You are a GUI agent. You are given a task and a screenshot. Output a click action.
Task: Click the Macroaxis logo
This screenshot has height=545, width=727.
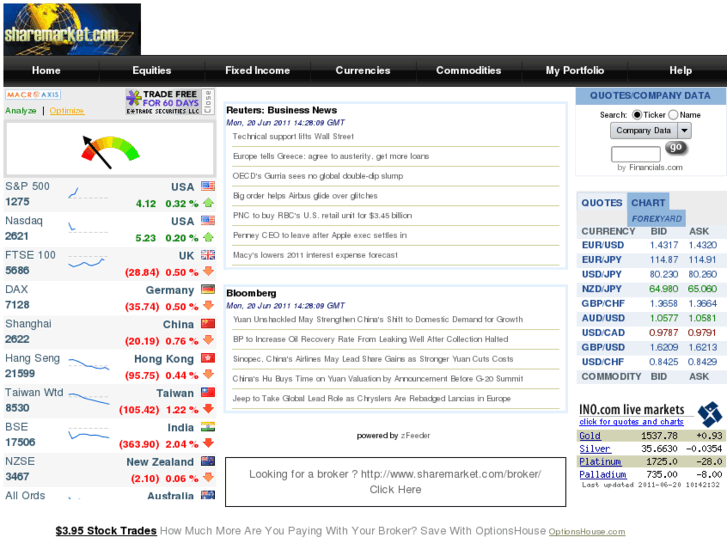point(33,95)
